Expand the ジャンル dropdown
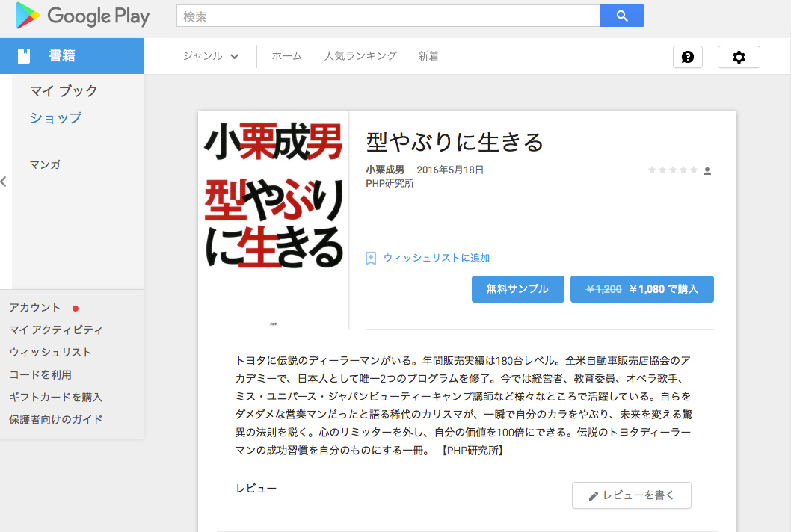Screen dimensions: 791x532 (x=210, y=56)
